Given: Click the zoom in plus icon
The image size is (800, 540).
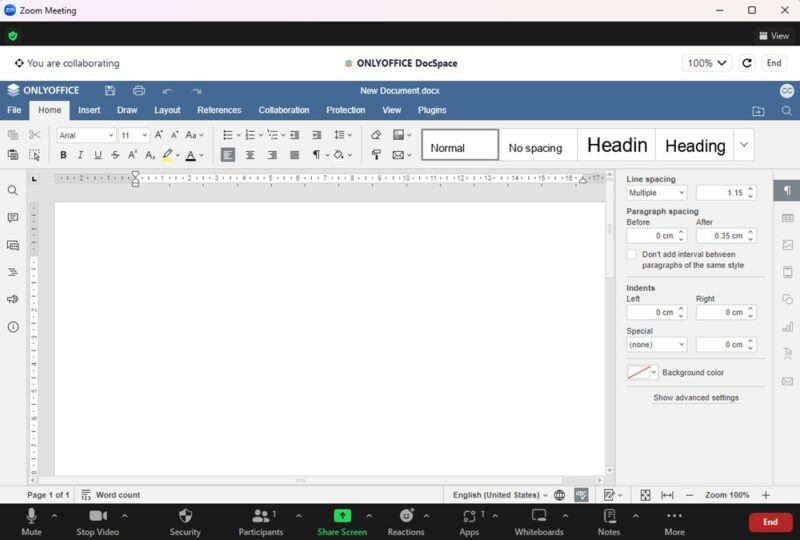Looking at the screenshot, I should point(766,495).
